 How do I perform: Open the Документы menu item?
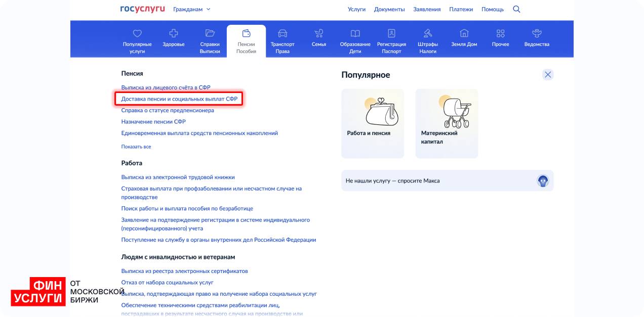coord(389,9)
